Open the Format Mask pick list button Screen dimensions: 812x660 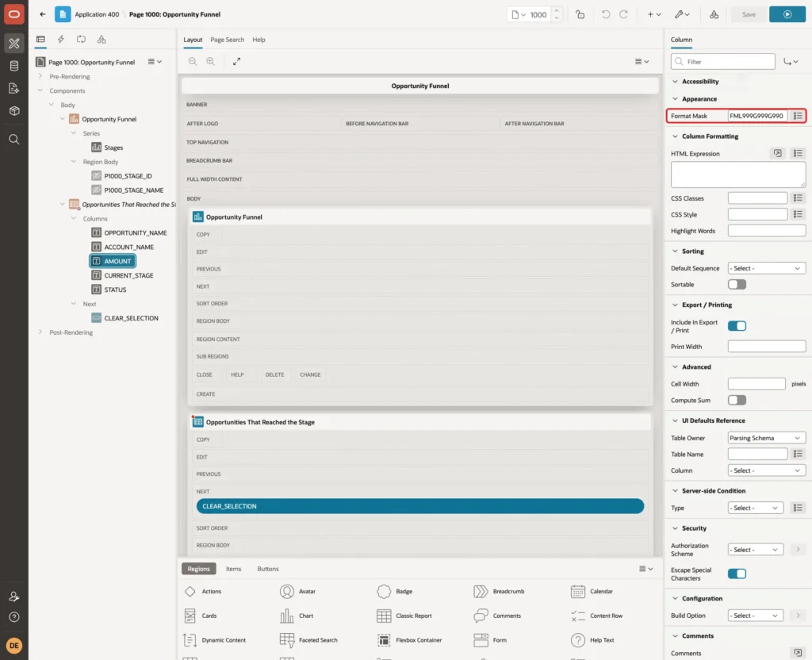click(x=798, y=116)
